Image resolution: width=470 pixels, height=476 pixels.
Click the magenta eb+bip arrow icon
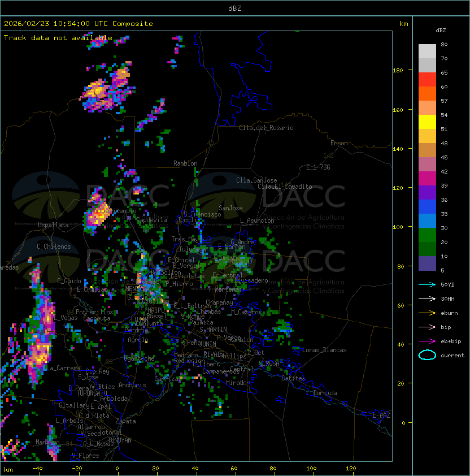pos(427,341)
